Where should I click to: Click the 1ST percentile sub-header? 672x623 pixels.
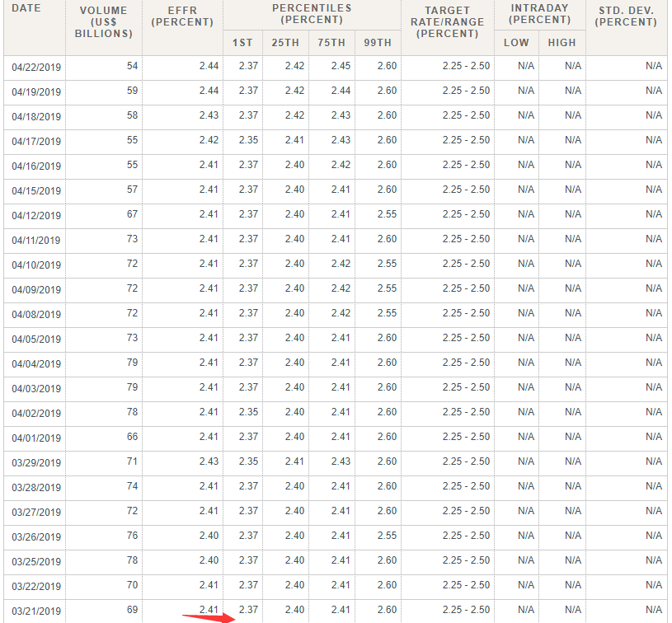coord(242,42)
